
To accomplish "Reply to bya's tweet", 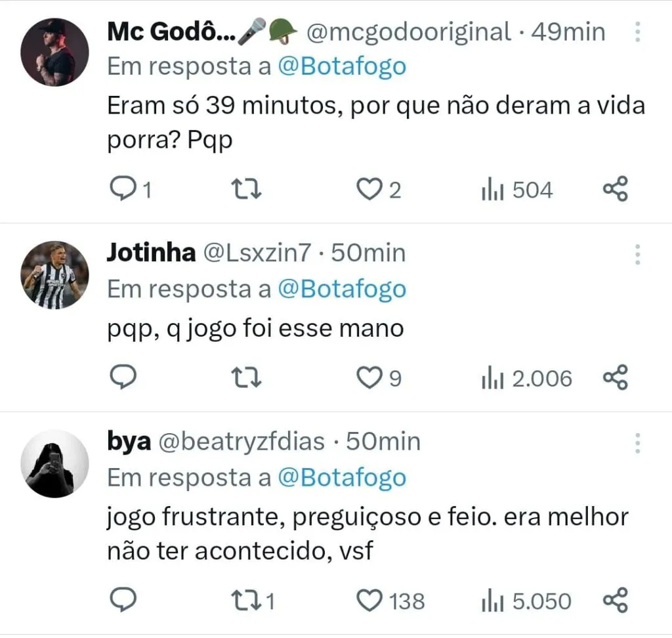I will (x=121, y=600).
